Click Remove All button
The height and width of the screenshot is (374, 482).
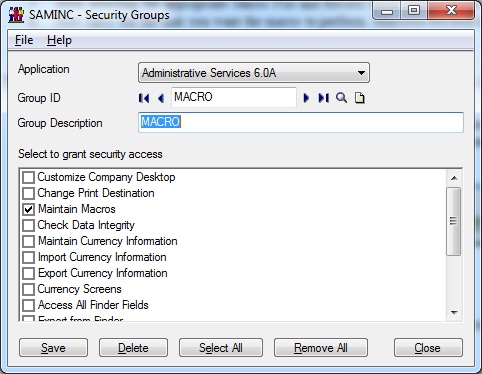321,348
